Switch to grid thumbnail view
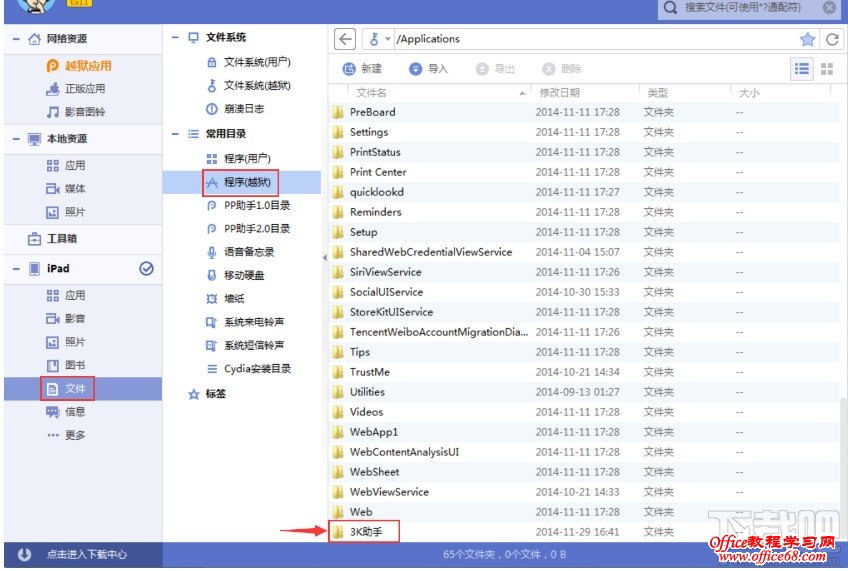 click(827, 69)
